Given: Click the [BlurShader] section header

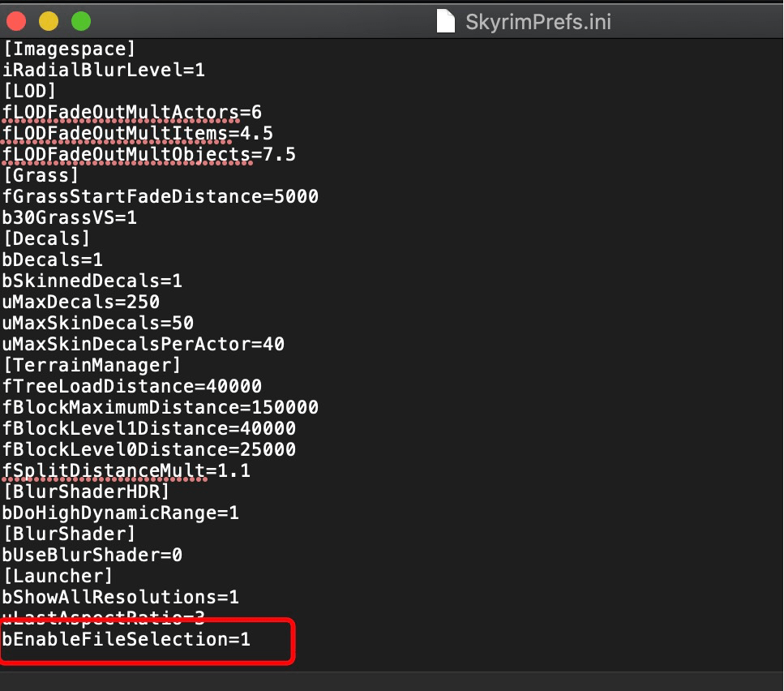Looking at the screenshot, I should point(69,534).
